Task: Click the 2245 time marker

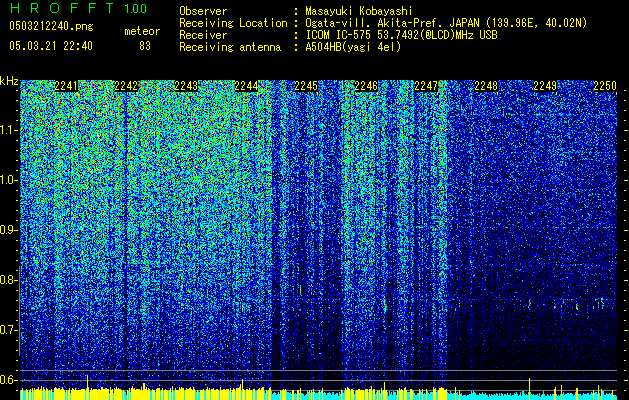Action: tap(306, 86)
